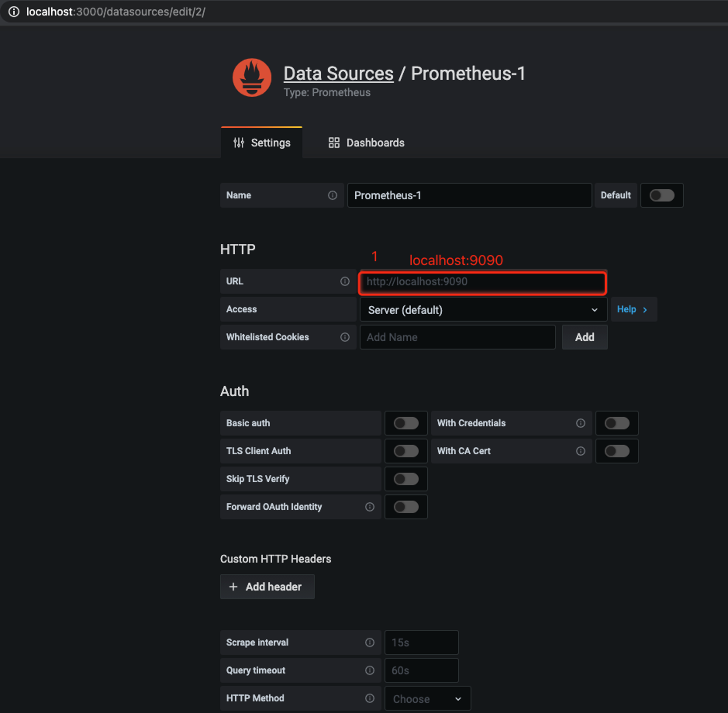The height and width of the screenshot is (713, 728).
Task: Open the HTTP Method Choose dropdown
Action: click(427, 698)
